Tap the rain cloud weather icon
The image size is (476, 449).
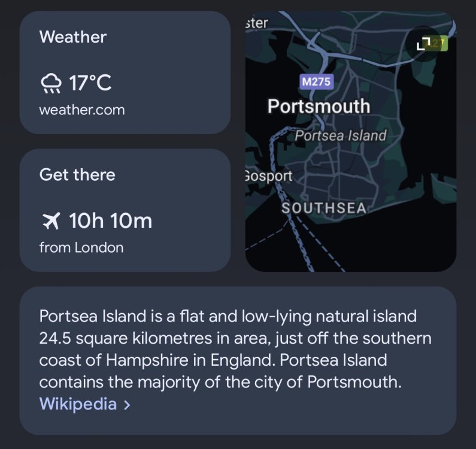(x=51, y=83)
